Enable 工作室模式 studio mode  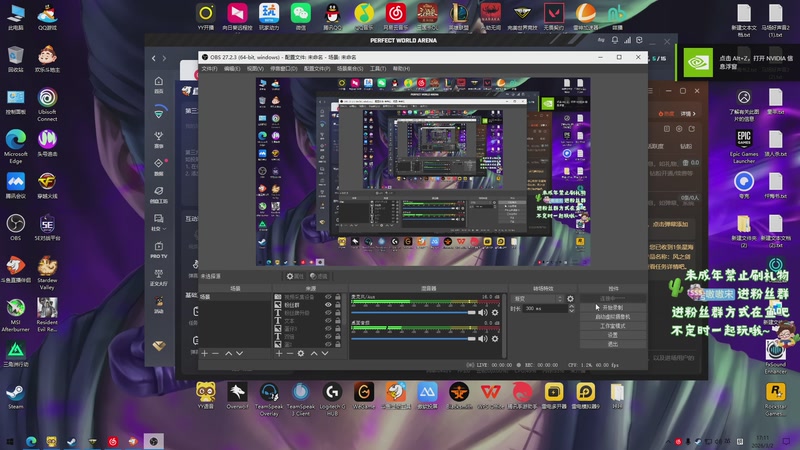click(613, 326)
